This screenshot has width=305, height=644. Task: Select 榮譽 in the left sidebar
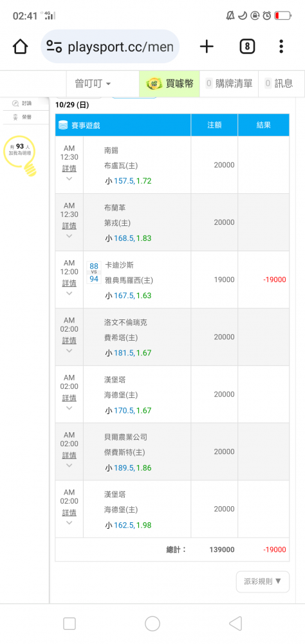[x=23, y=117]
